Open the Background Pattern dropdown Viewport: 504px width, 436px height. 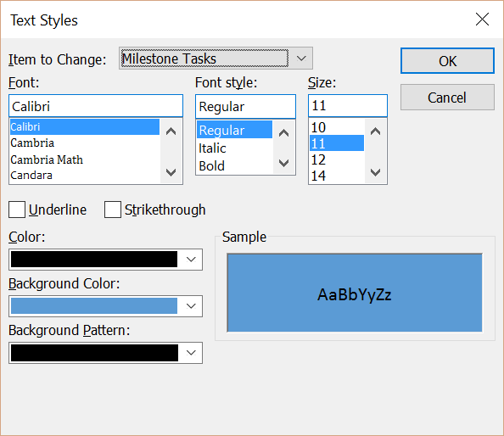(191, 353)
